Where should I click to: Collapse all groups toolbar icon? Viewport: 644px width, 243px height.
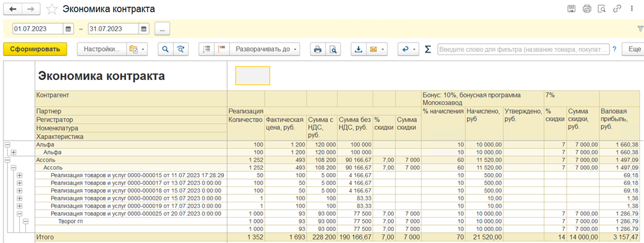[207, 49]
